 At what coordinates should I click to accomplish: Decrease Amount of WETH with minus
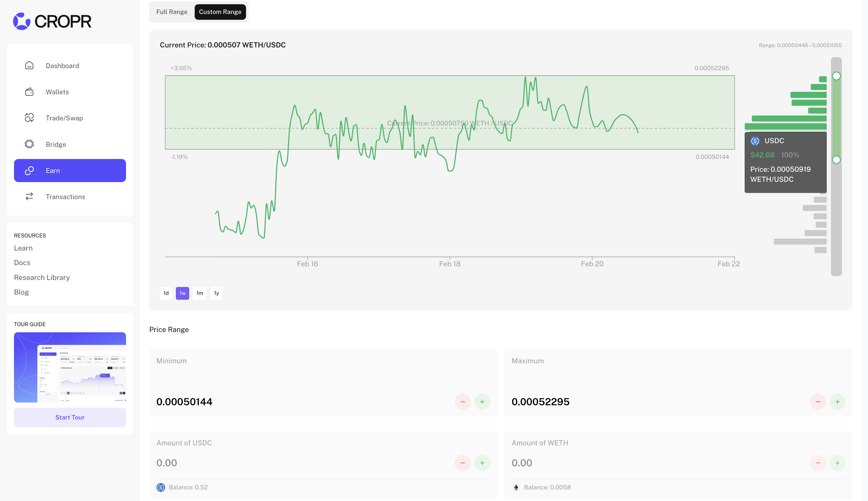click(x=818, y=463)
